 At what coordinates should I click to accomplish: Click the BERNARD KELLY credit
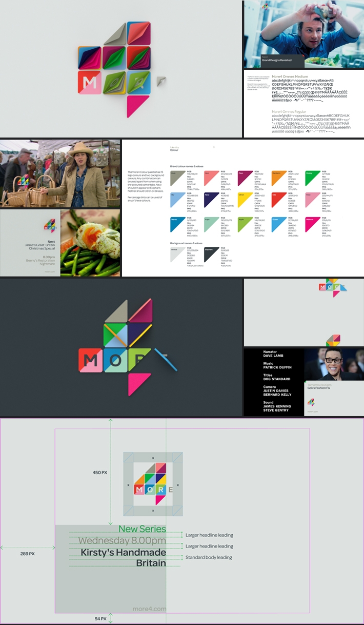point(277,395)
